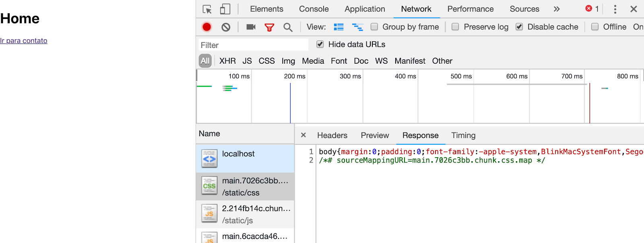Switch to the Headers tab
Viewport: 644px width, 243px height.
tap(332, 135)
